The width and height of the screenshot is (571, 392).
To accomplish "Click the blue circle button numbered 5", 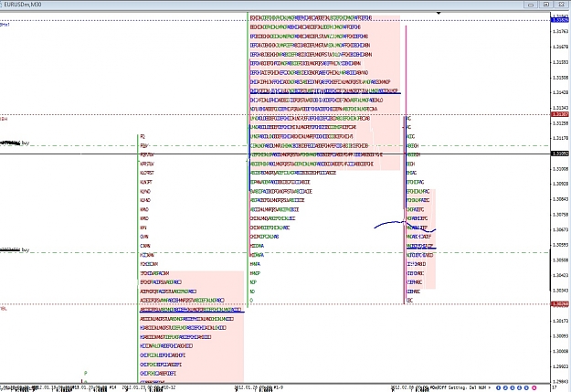I will (x=526, y=387).
